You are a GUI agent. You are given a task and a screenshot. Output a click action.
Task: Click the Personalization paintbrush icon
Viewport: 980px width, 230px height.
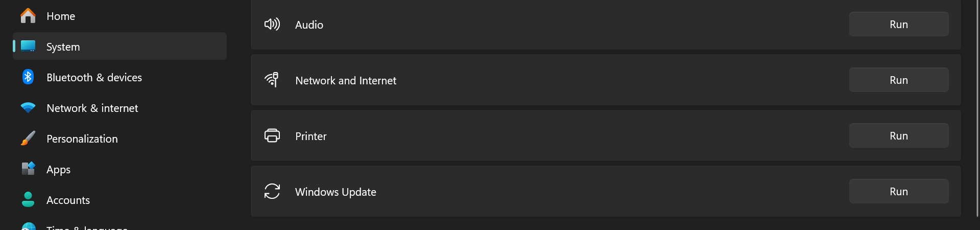[x=28, y=139]
